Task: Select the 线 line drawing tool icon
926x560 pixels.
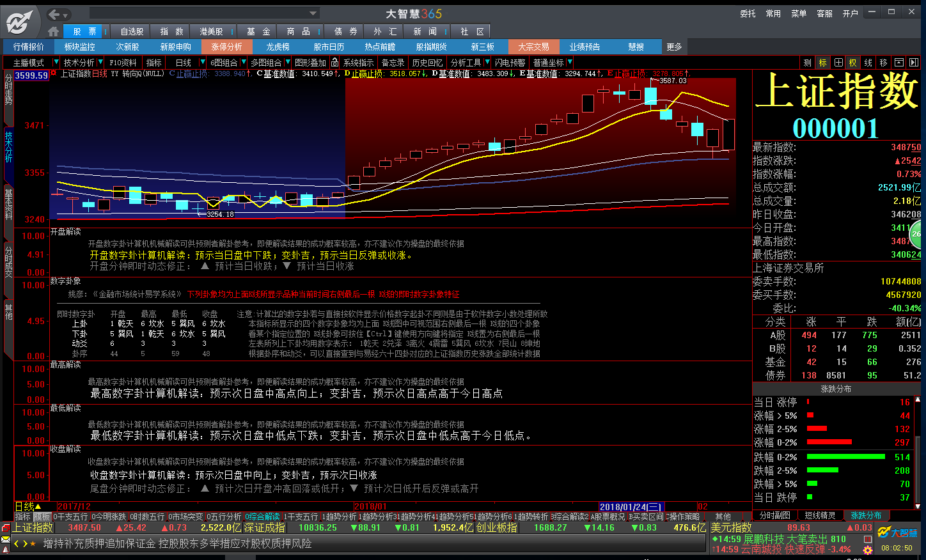Action: tap(868, 62)
